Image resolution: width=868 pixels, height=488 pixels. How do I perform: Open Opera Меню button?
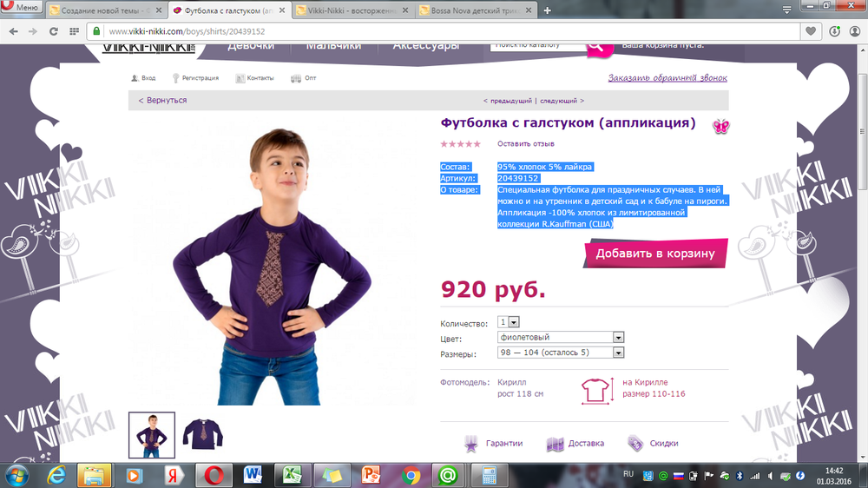click(x=22, y=8)
